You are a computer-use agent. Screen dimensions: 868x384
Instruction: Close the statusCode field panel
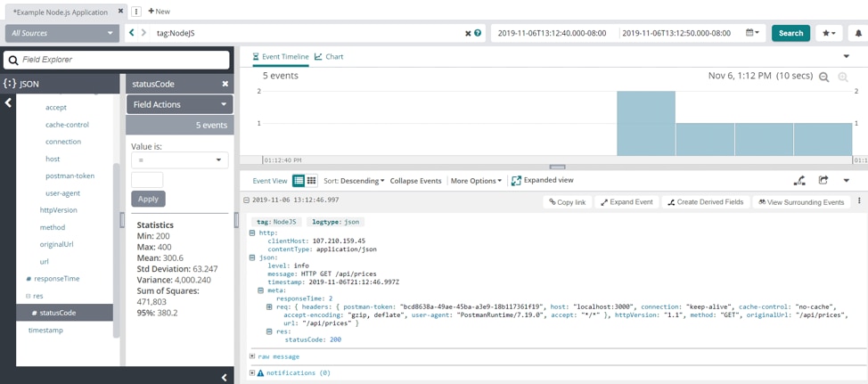click(x=225, y=84)
